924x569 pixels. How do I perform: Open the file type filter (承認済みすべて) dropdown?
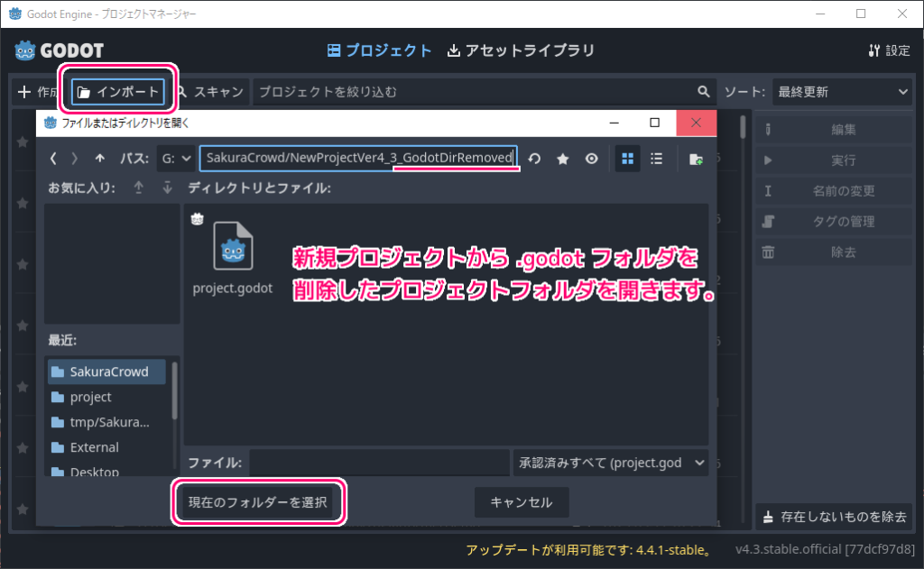[611, 463]
